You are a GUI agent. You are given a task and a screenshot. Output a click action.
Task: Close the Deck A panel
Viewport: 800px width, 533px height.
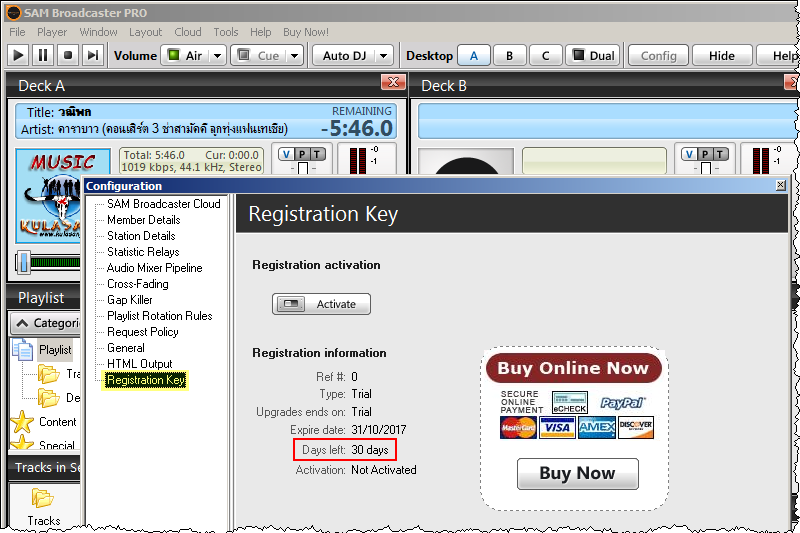click(393, 82)
